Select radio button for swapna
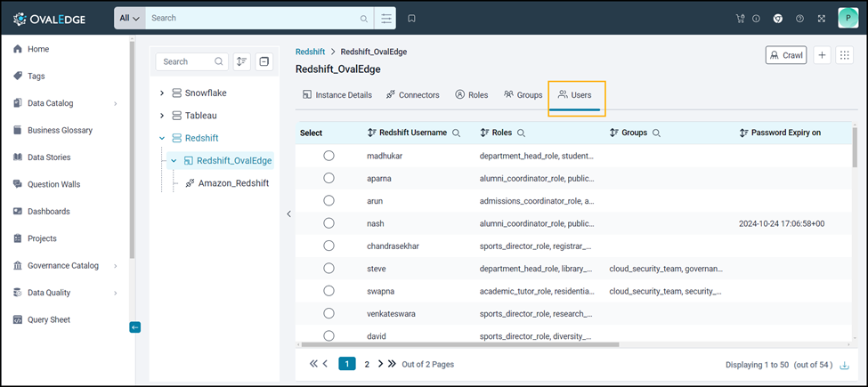This screenshot has height=387, width=868. click(329, 291)
